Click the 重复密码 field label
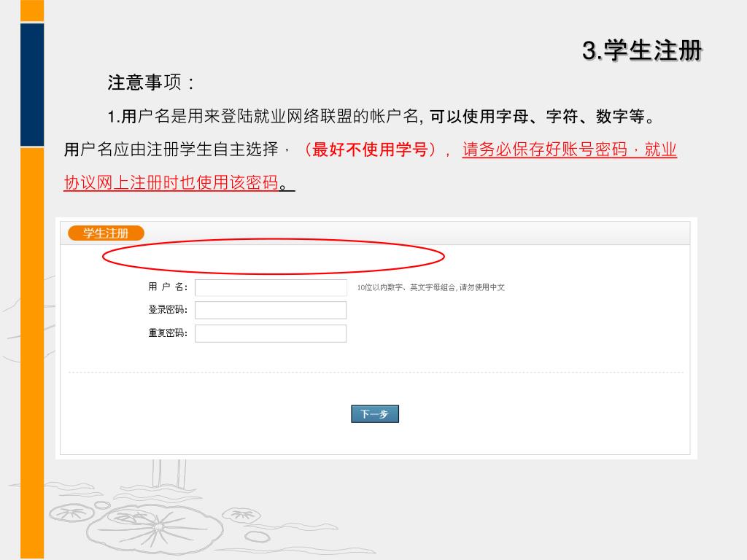The image size is (747, 560). (x=168, y=332)
